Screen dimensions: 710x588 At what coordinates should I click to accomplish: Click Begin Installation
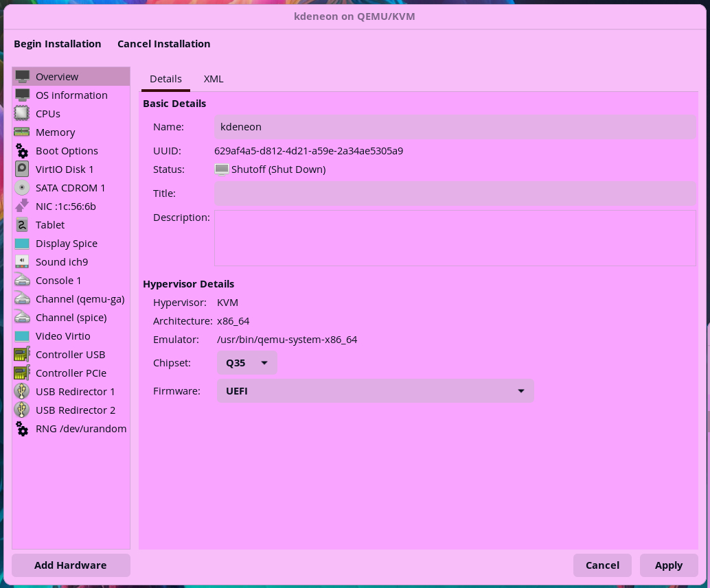(x=58, y=44)
